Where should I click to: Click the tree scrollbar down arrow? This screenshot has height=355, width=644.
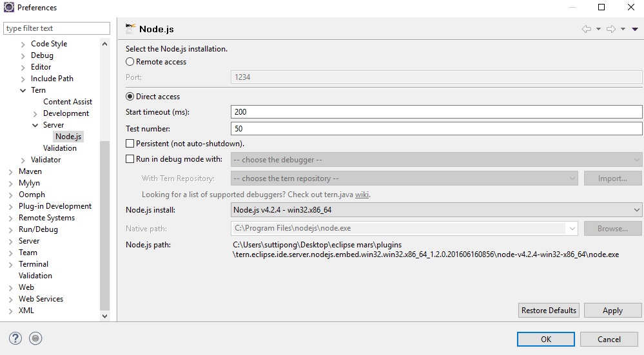(x=104, y=316)
